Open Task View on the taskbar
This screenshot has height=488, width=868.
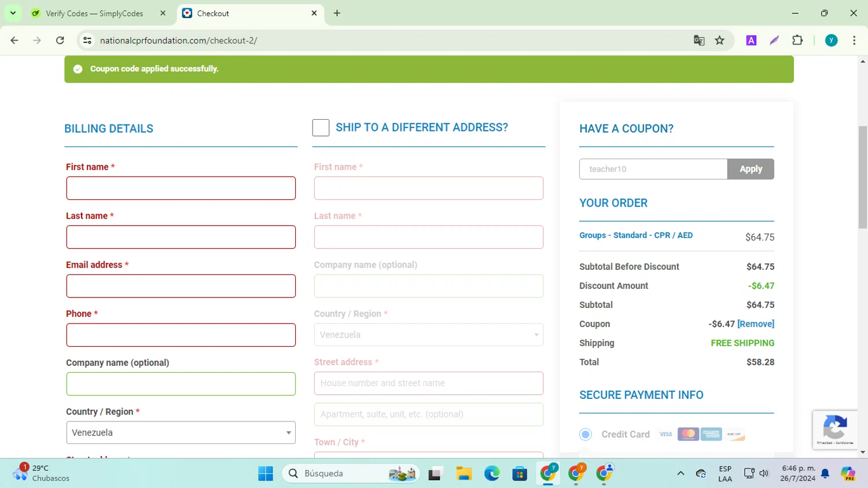[435, 474]
